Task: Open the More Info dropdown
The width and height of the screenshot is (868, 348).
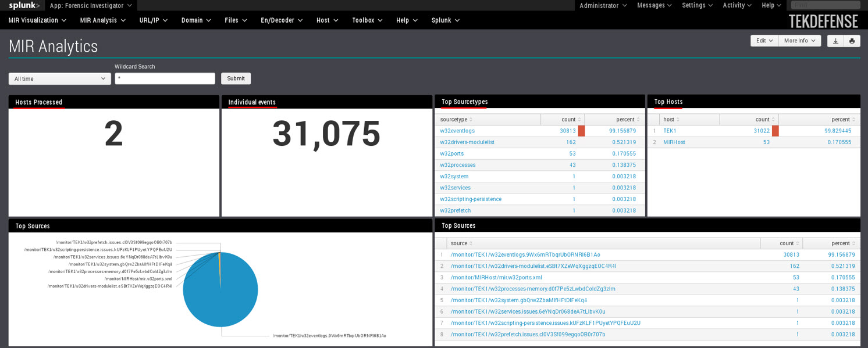Action: (x=799, y=41)
